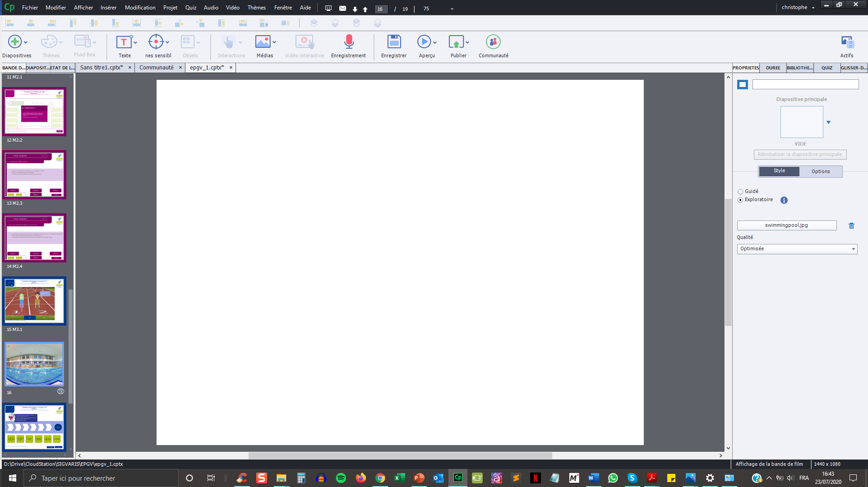The height and width of the screenshot is (487, 868).
Task: Click the Diapositives add slide icon
Action: tap(15, 42)
